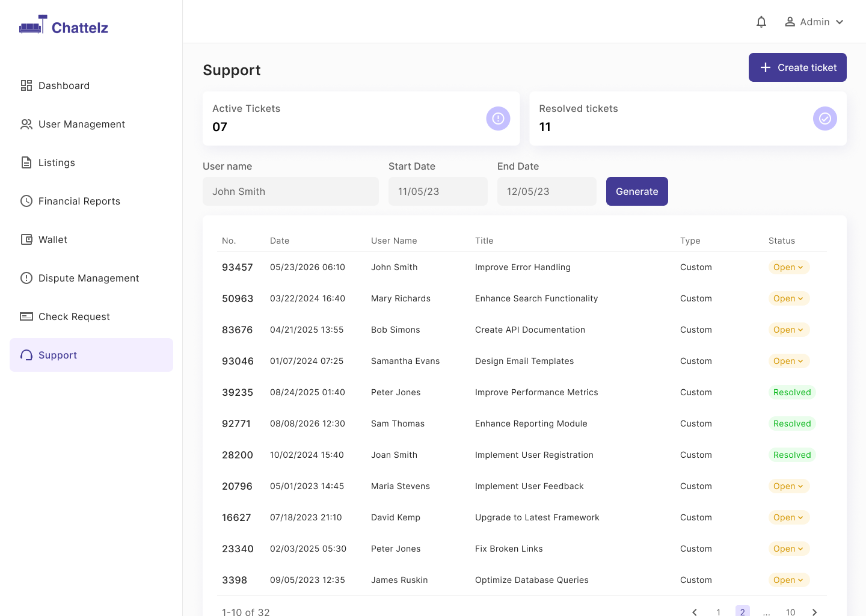Select the Financial Reports clock icon
The height and width of the screenshot is (616, 866).
click(x=26, y=201)
